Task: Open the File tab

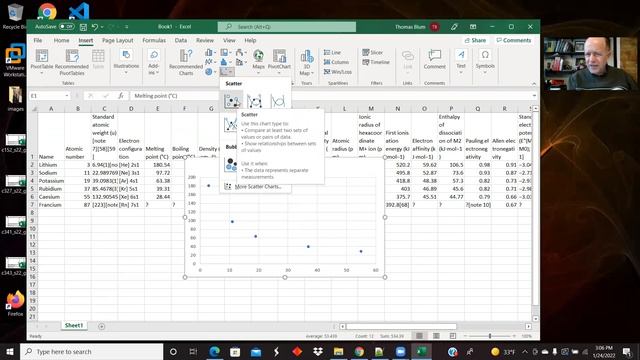Action: [38, 40]
